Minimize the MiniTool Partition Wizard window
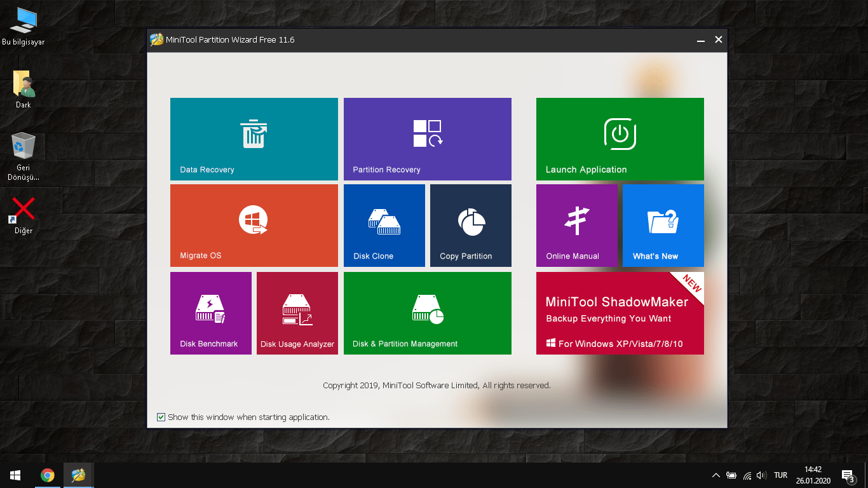 coord(701,40)
